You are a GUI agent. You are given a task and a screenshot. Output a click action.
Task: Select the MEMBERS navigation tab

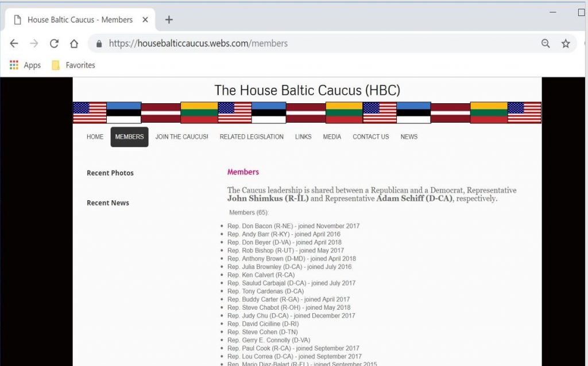(129, 137)
